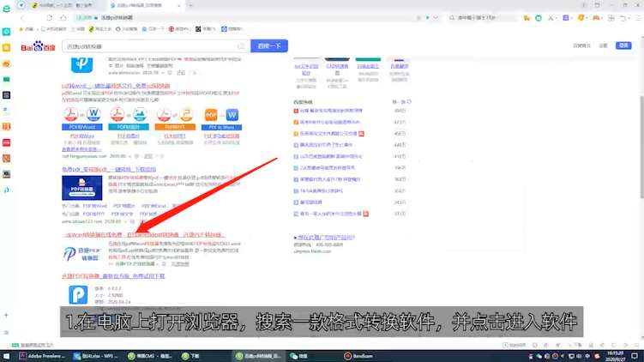
Task: Click the camera image-search icon in search box
Action: coord(242,46)
